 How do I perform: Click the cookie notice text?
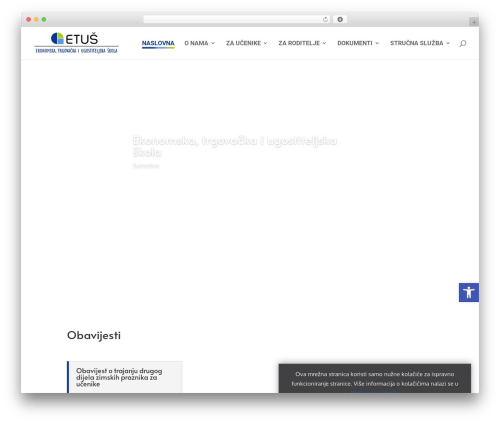(x=375, y=379)
